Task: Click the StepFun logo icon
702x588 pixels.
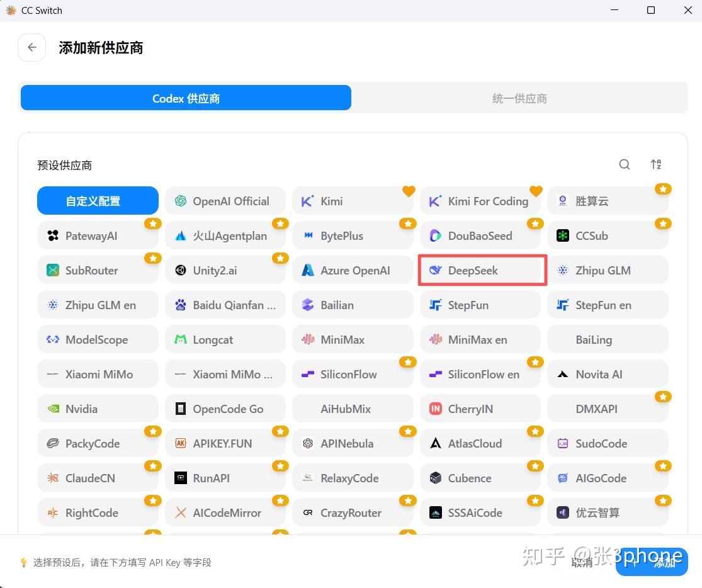Action: (x=435, y=305)
